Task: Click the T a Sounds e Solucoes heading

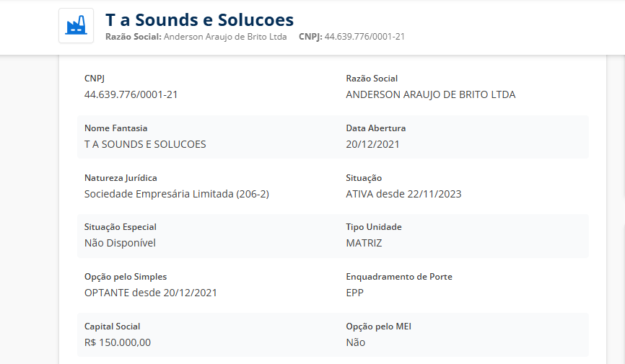Action: [199, 19]
